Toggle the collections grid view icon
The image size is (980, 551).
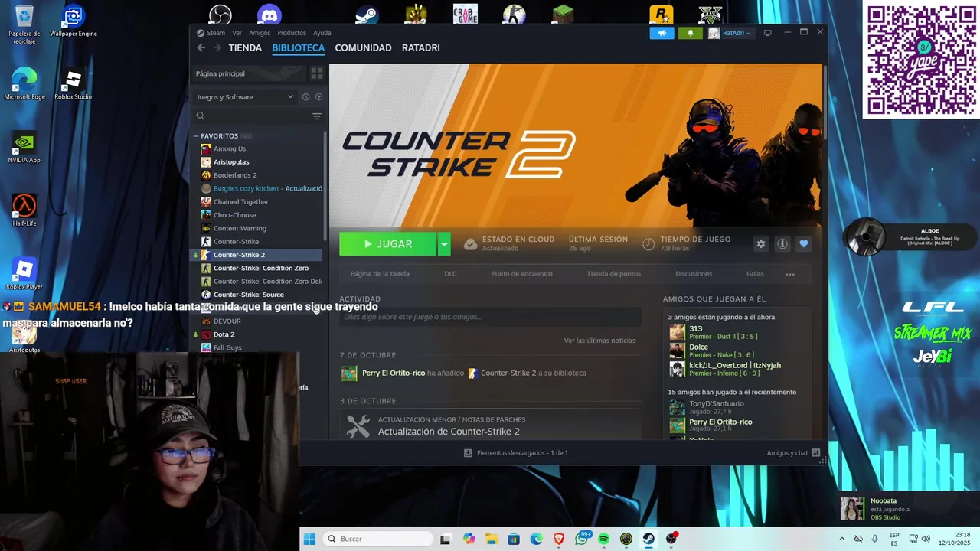coord(316,73)
